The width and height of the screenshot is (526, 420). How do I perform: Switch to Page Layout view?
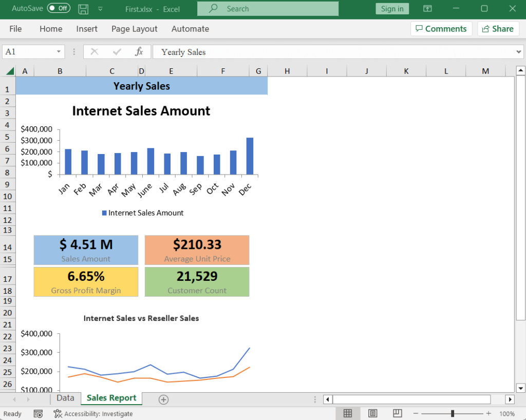point(372,413)
